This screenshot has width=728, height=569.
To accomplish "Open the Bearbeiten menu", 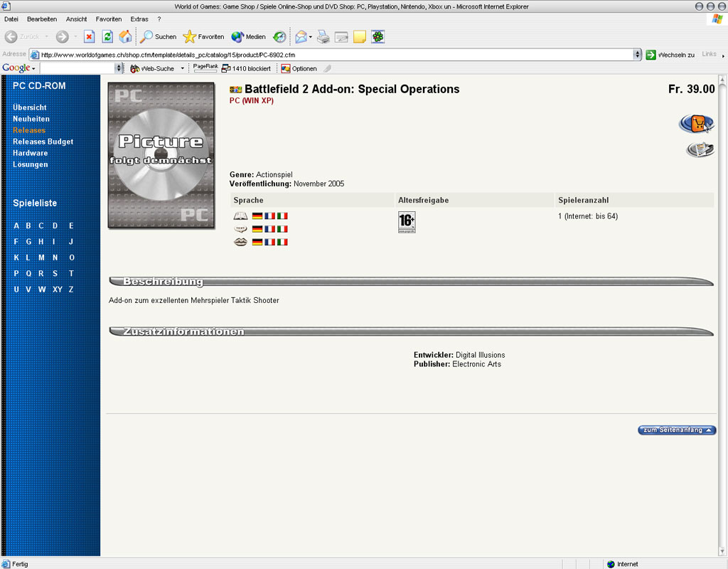I will coord(42,19).
